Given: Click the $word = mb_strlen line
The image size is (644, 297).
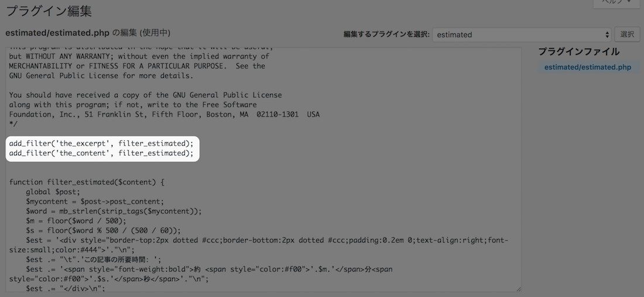Looking at the screenshot, I should [114, 211].
